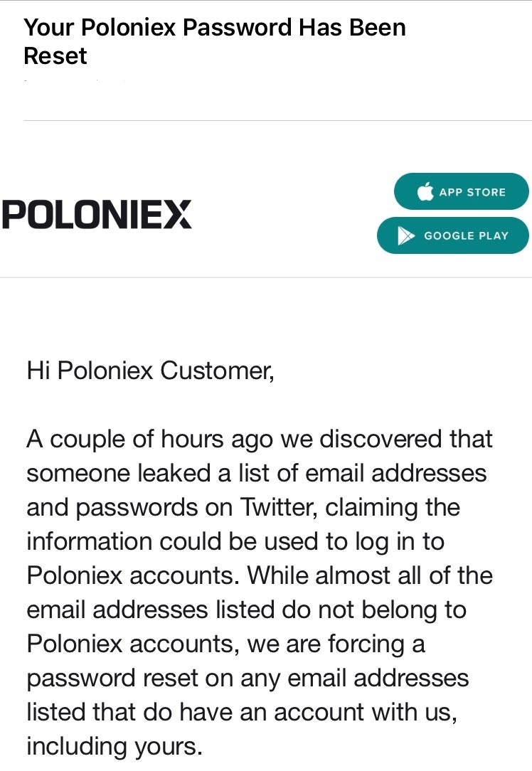Open the App Store download button
The image size is (532, 771).
point(461,191)
